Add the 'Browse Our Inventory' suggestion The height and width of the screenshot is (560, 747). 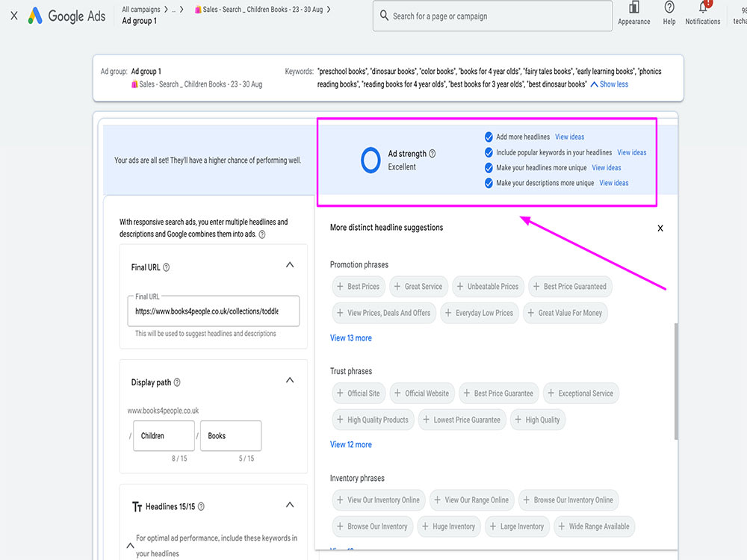coord(372,526)
